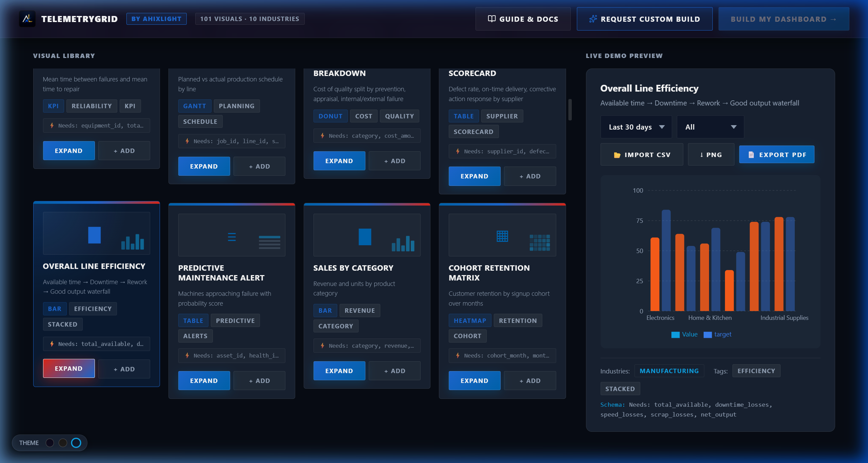Click the By Ahixlight badge link

pos(157,19)
